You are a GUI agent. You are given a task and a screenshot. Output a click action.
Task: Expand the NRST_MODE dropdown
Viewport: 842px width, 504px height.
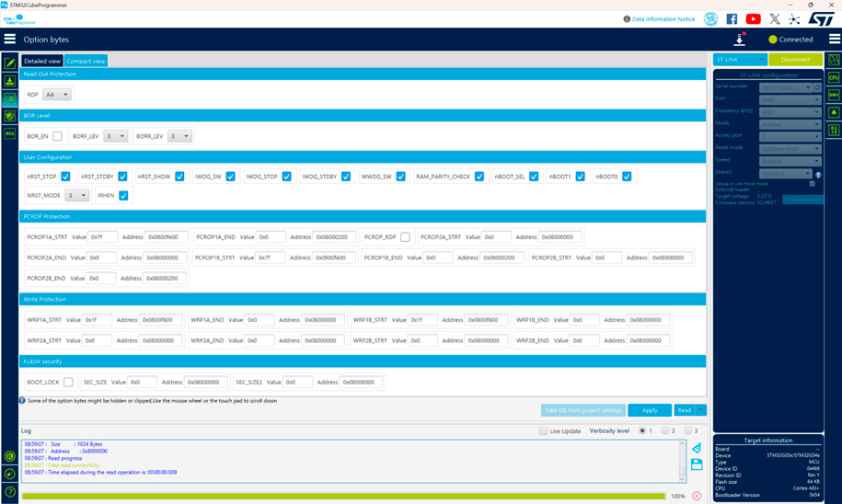click(x=77, y=195)
